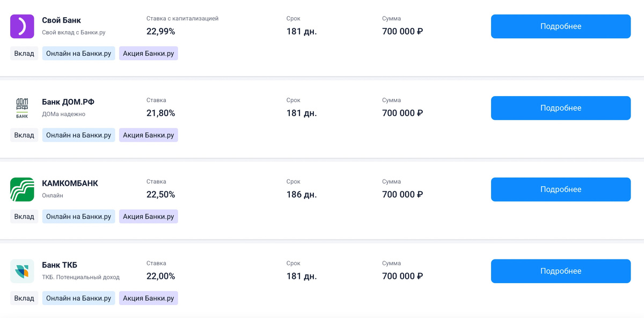
Task: Open the КАМКОМБАНК name link
Action: tap(70, 183)
